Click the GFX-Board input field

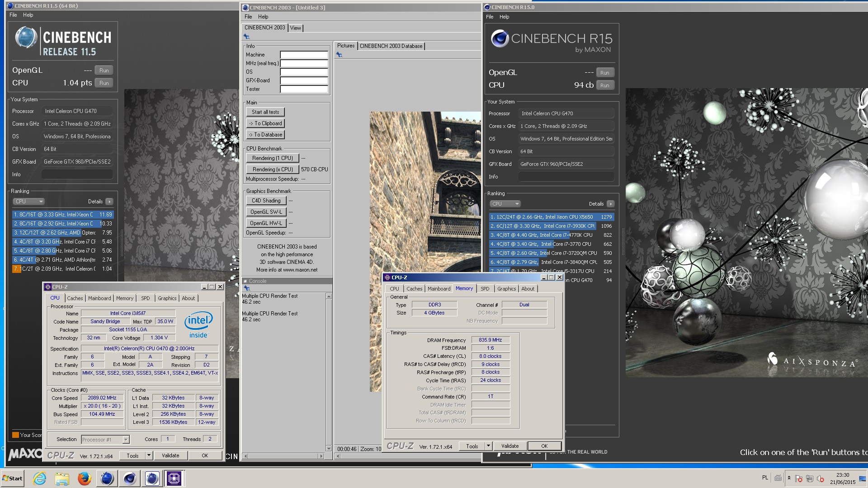point(304,80)
